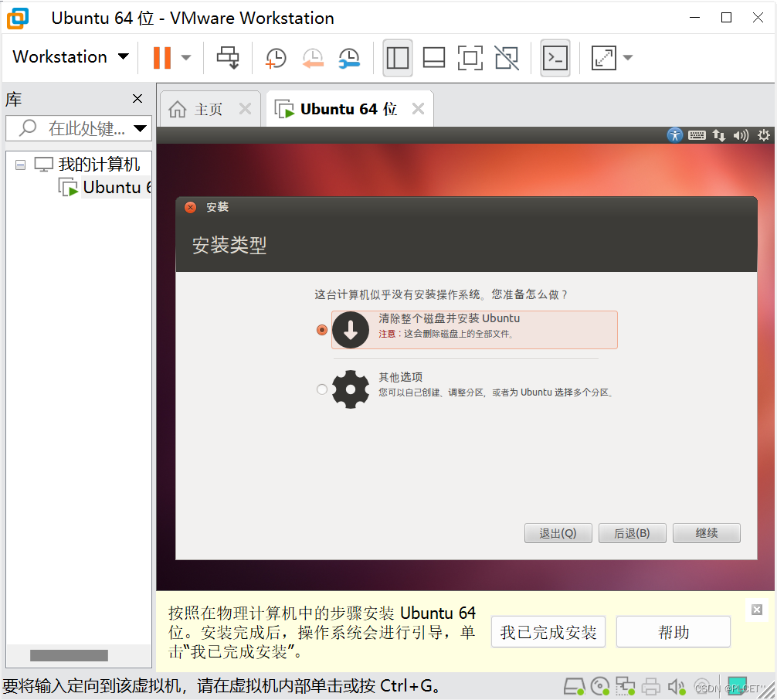Image resolution: width=777 pixels, height=700 pixels.
Task: Collapse the 我的计算机 tree node
Action: (x=20, y=165)
